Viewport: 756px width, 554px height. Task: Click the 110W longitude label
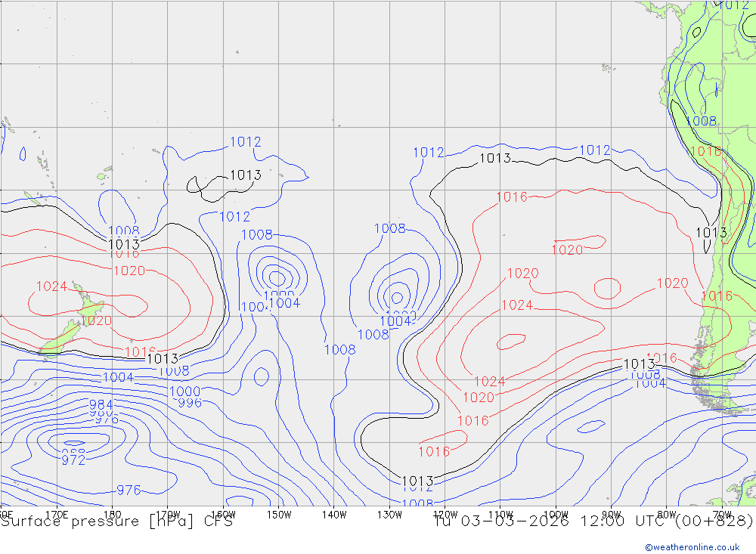(x=500, y=515)
